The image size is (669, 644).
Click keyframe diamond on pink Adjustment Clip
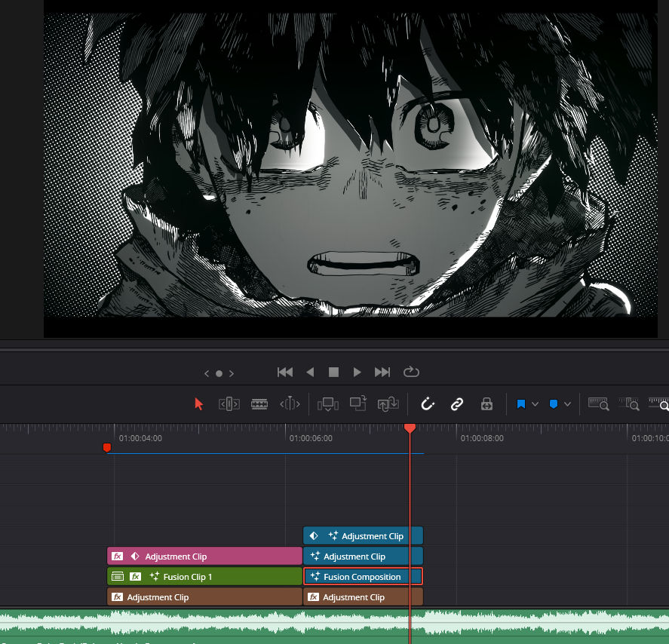135,556
